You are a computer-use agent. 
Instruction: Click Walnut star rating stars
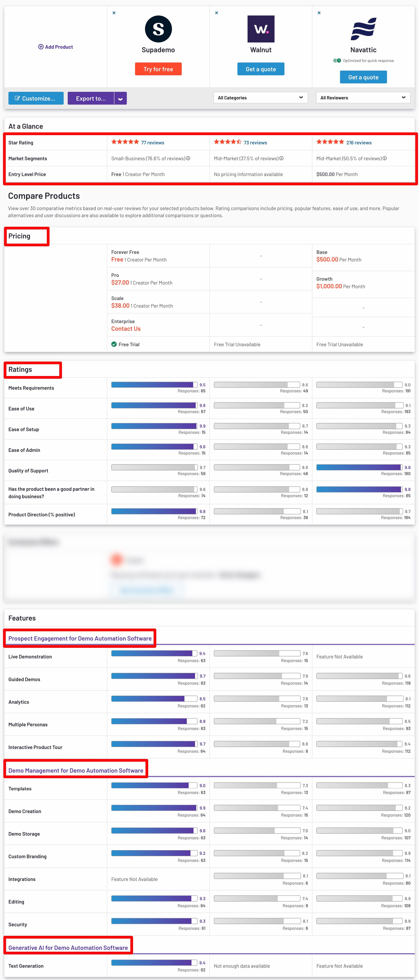point(228,142)
